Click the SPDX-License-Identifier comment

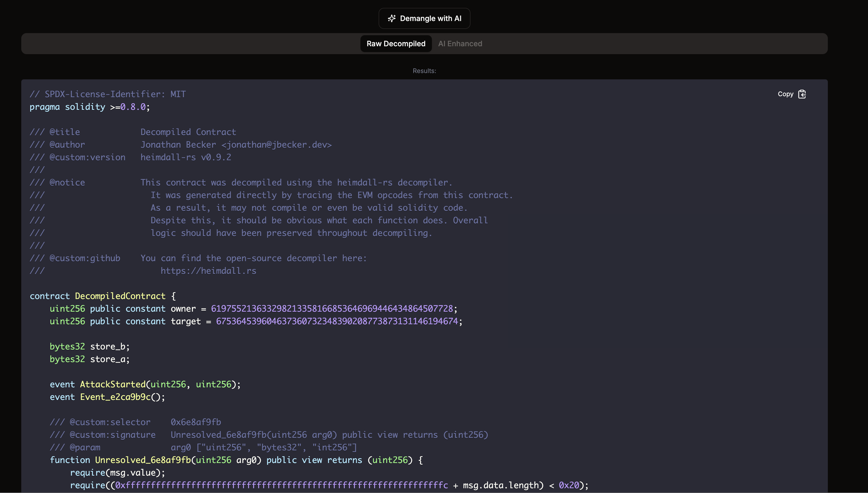pos(108,94)
